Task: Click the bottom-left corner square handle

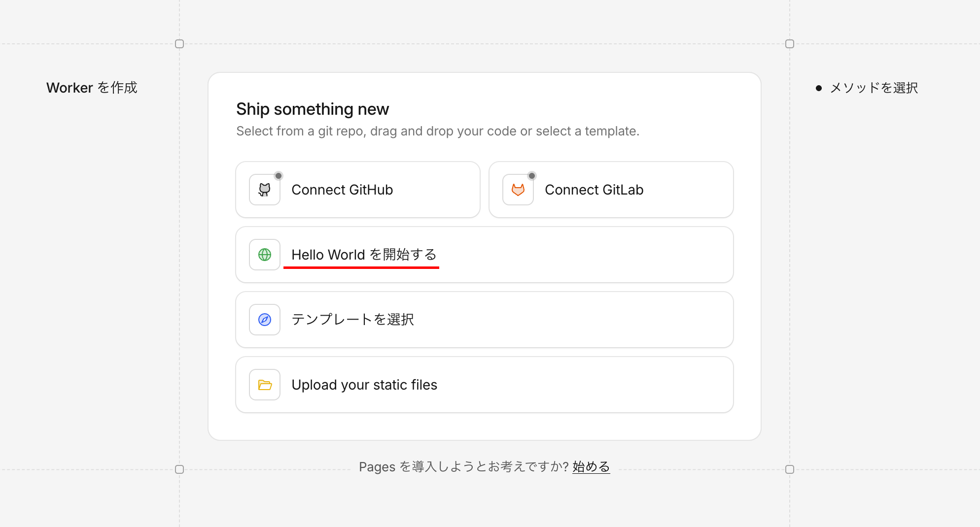Action: point(179,469)
